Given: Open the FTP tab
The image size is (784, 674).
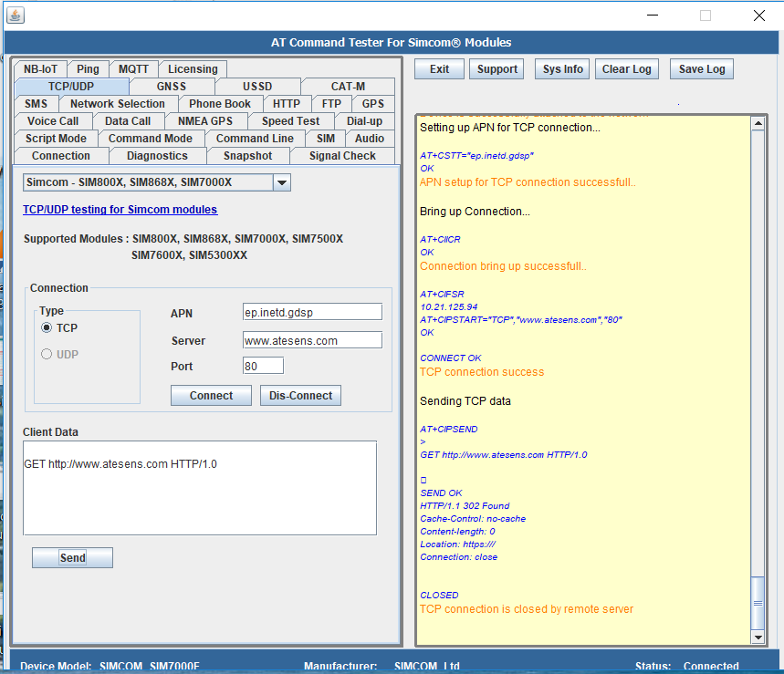Looking at the screenshot, I should pyautogui.click(x=331, y=104).
